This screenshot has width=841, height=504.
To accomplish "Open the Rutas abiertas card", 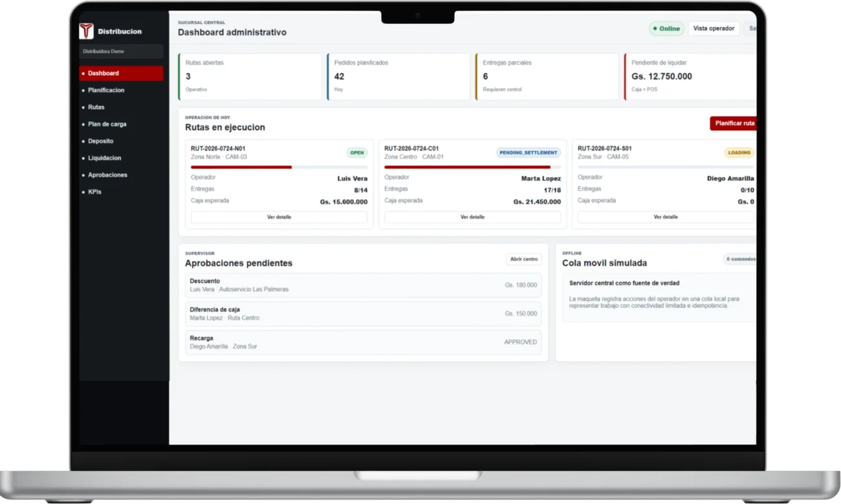I will click(250, 76).
